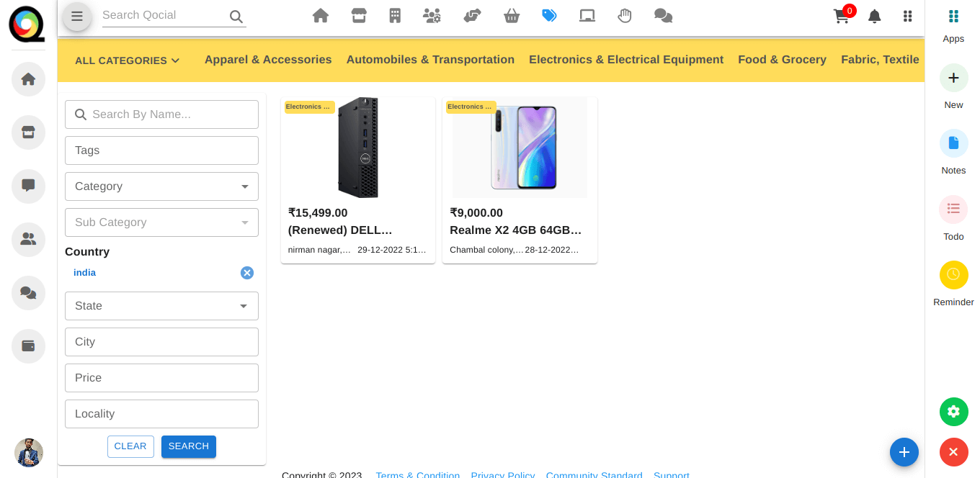
Task: Click the Electronics tag on DELL card
Action: coord(310,107)
